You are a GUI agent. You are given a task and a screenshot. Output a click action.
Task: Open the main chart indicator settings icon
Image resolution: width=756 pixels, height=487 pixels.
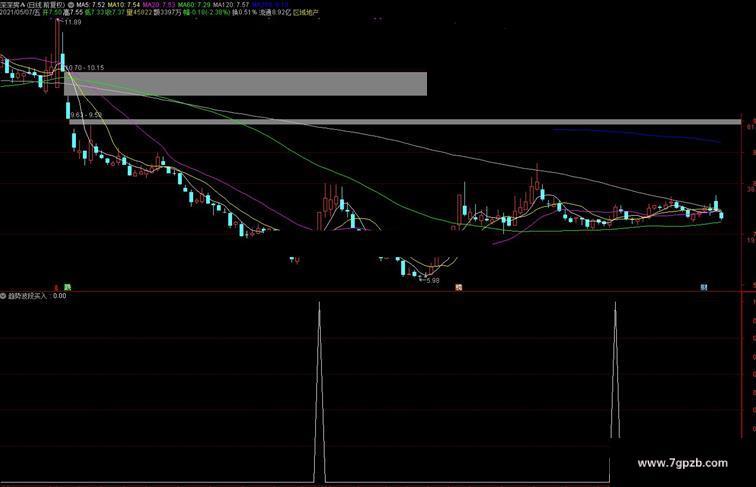coord(71,4)
